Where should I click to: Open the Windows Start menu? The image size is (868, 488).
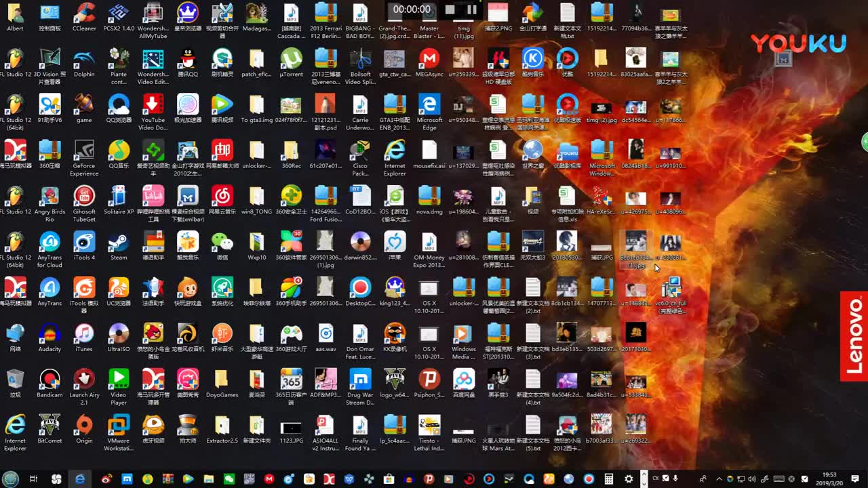(10, 479)
